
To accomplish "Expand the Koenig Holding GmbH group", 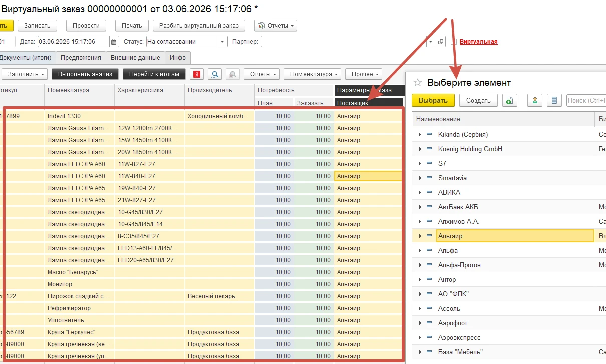I will point(420,149).
